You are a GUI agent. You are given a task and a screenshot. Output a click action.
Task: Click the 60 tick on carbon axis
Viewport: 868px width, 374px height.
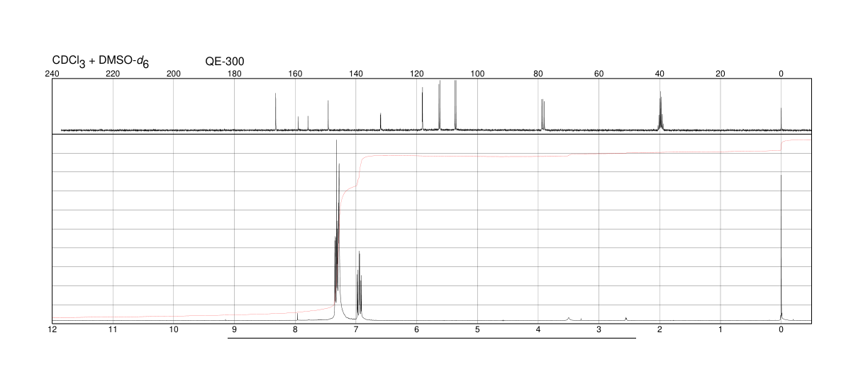tap(599, 74)
